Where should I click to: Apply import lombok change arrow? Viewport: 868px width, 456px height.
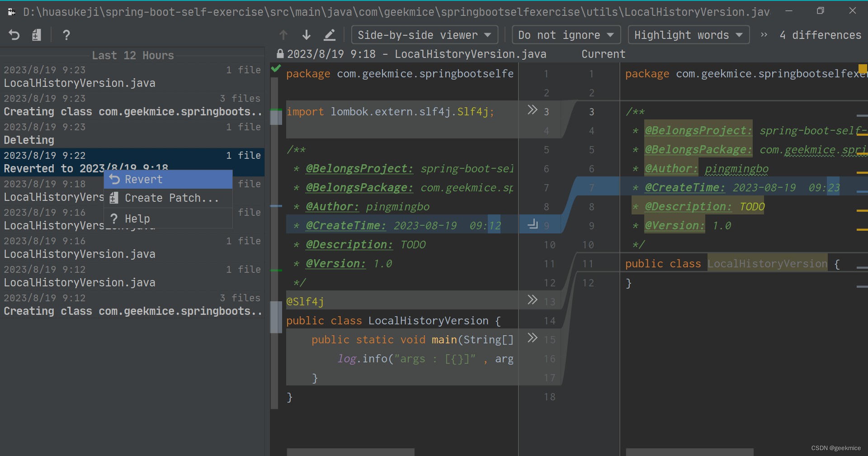pyautogui.click(x=533, y=110)
